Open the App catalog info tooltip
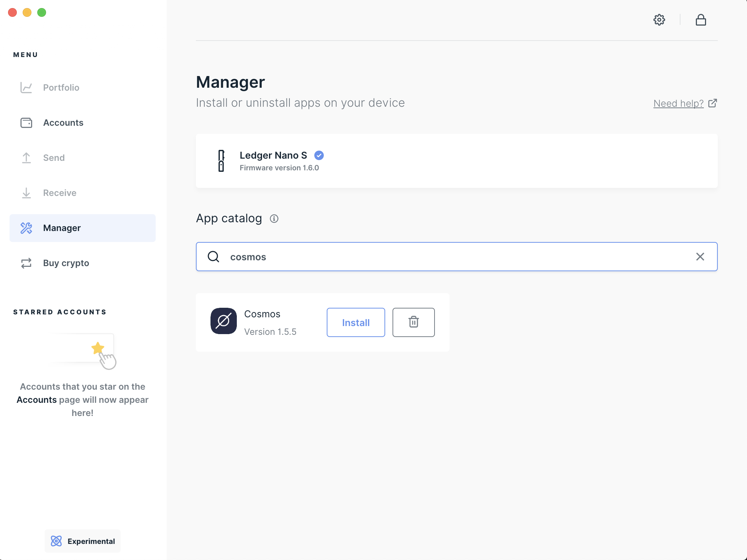 (x=274, y=218)
